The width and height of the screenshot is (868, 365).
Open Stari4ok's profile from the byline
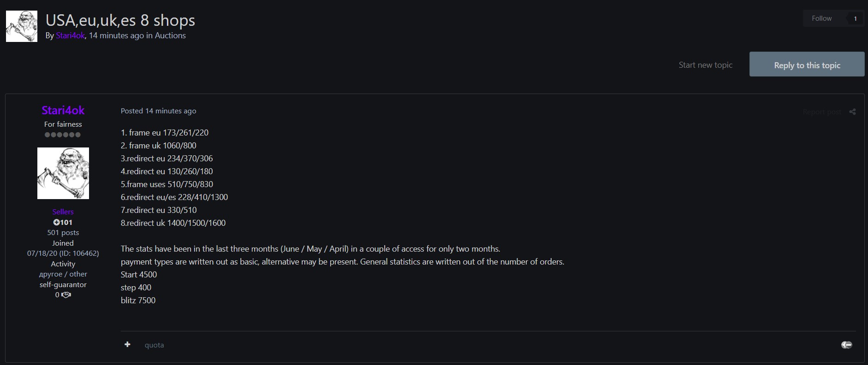tap(70, 35)
